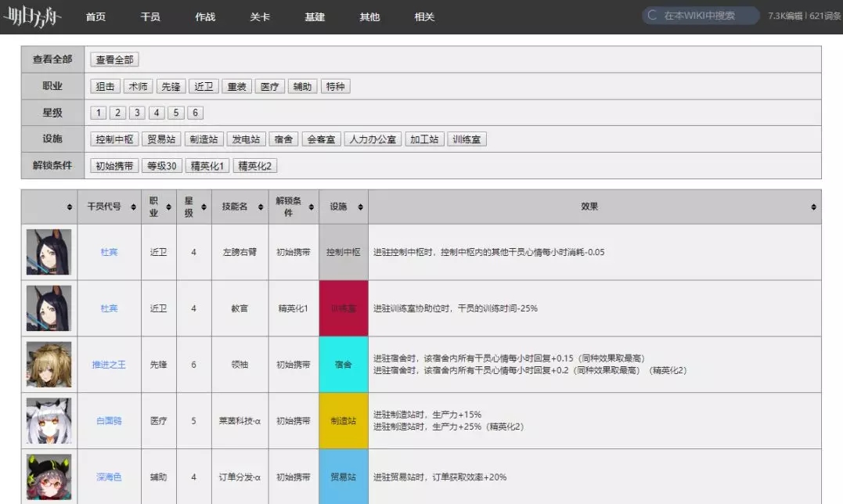Viewport: 843px width, 504px height.
Task: Filter by 术师 class
Action: 139,87
